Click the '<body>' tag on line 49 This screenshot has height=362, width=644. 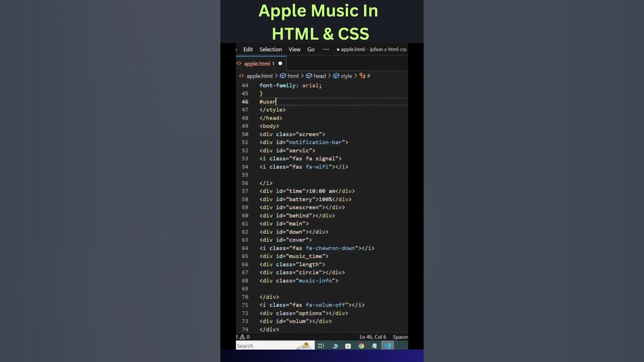(269, 126)
